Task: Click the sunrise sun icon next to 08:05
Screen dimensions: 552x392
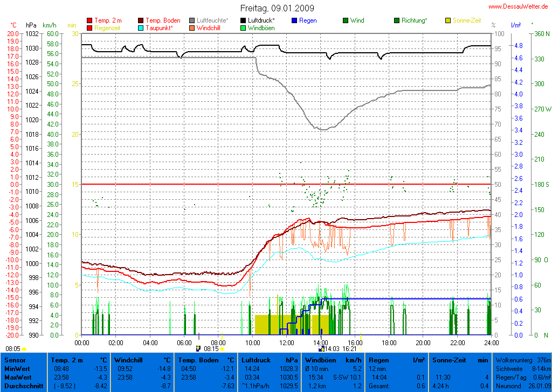Action: (24, 349)
